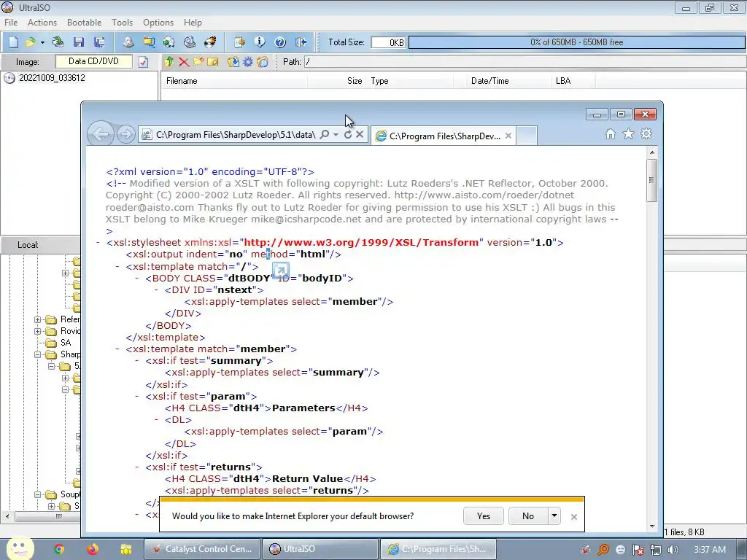
Task: Open Help with the question mark icon
Action: click(x=280, y=42)
